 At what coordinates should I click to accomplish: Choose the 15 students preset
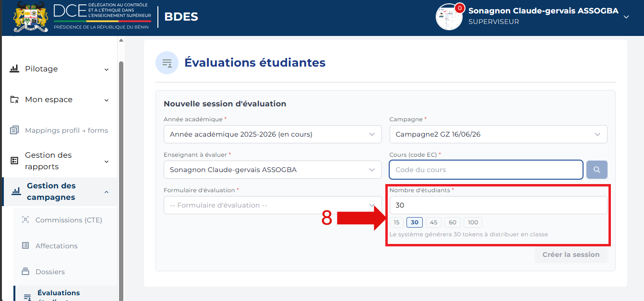(396, 222)
